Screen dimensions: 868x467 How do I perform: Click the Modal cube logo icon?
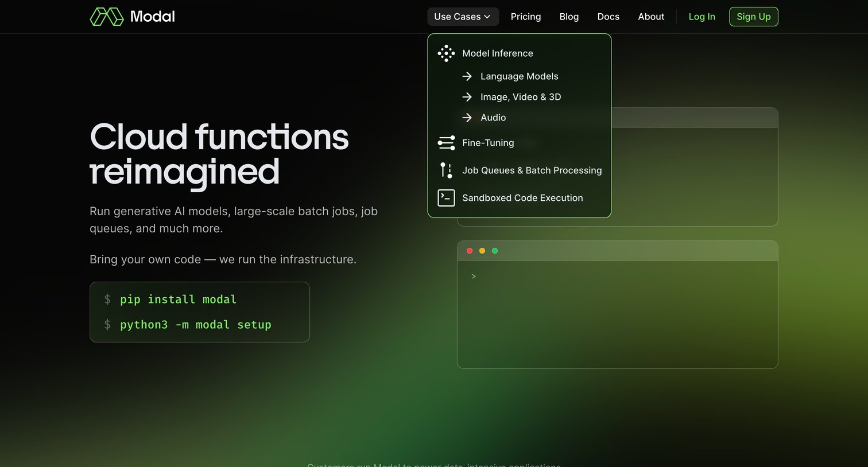107,17
